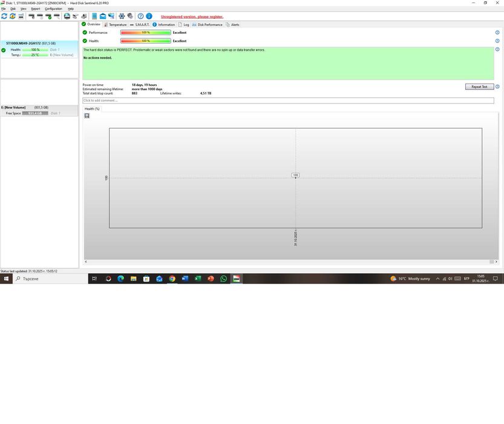Click the blue notepad report toolbar icon
The image size is (504, 424).
94,16
